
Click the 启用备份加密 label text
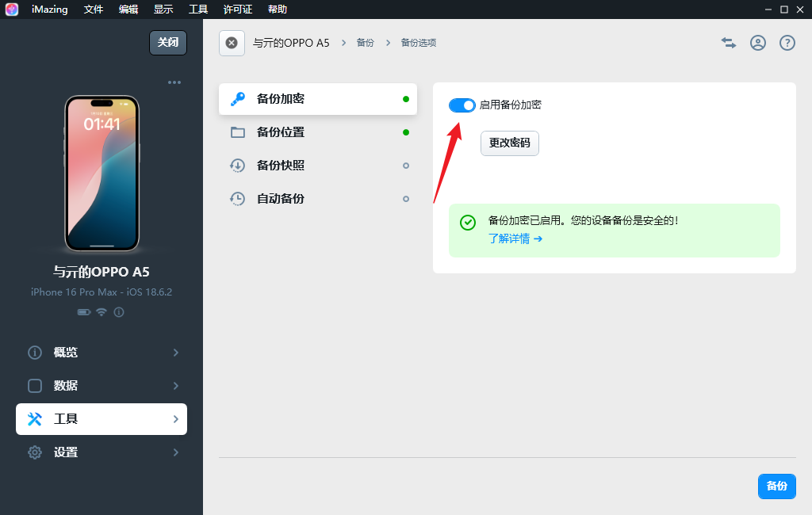511,105
